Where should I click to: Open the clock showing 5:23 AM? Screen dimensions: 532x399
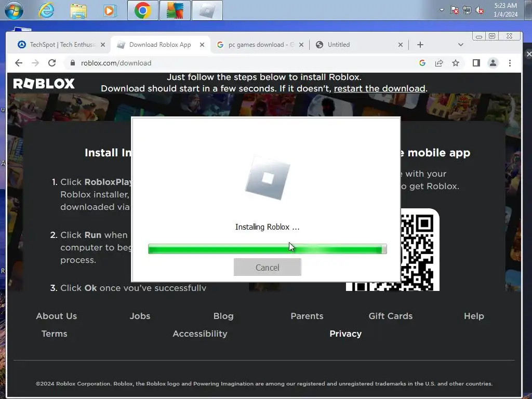click(506, 10)
